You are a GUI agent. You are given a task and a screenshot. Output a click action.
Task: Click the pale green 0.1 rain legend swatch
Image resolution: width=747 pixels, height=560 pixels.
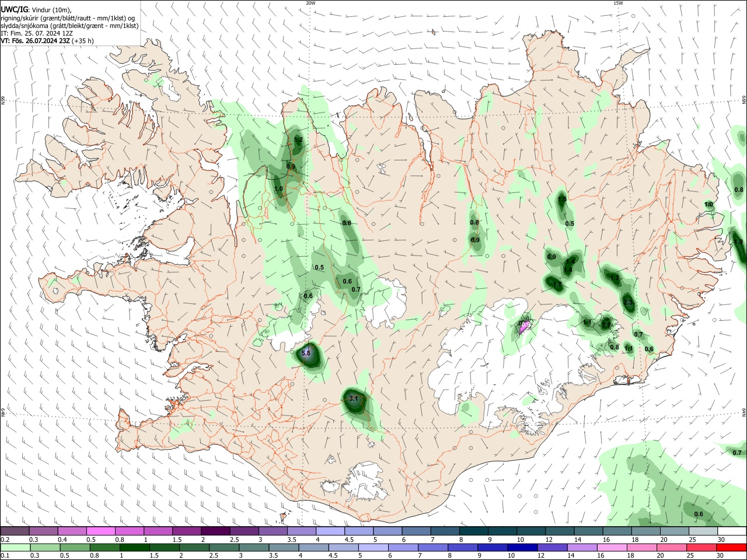coord(15,547)
